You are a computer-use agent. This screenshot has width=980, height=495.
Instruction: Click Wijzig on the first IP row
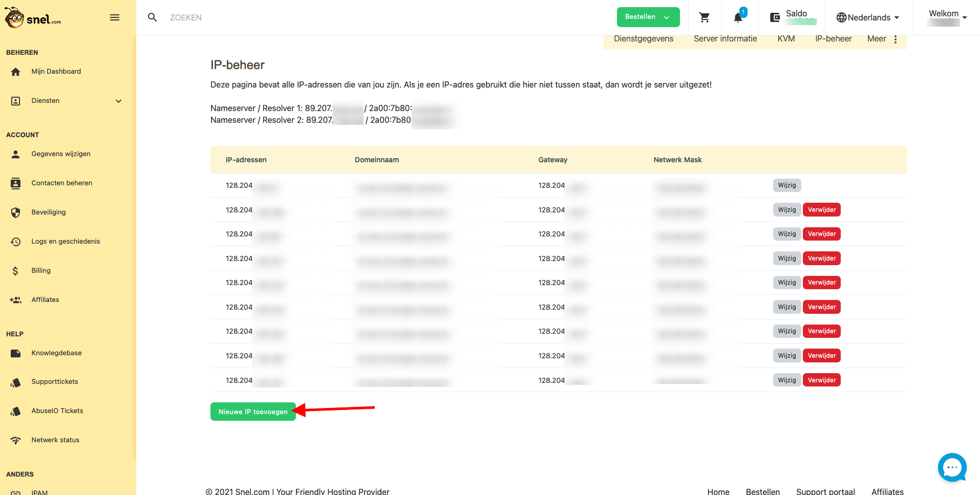point(786,185)
